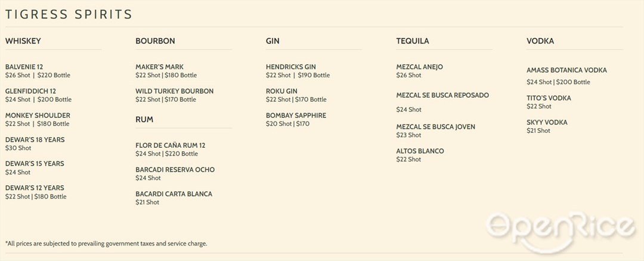The height and width of the screenshot is (261, 644).
Task: Click the Vodka column heading
Action: click(x=540, y=41)
